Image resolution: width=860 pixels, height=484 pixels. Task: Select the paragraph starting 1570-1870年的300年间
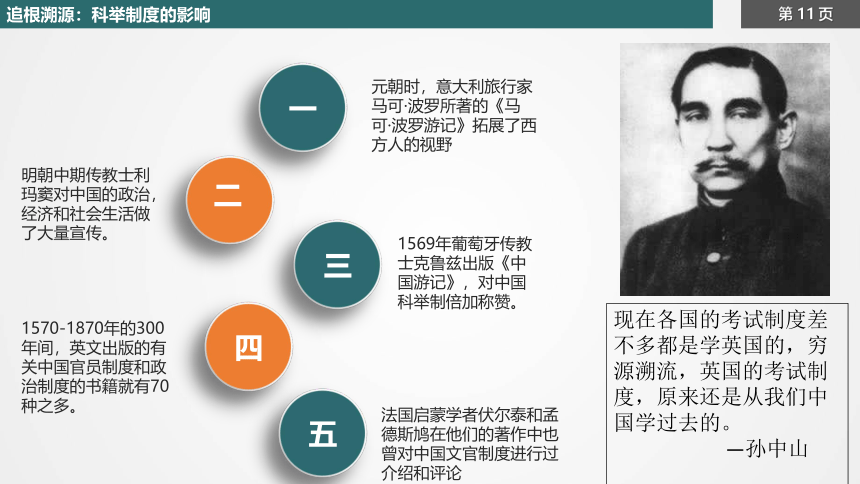click(x=95, y=367)
